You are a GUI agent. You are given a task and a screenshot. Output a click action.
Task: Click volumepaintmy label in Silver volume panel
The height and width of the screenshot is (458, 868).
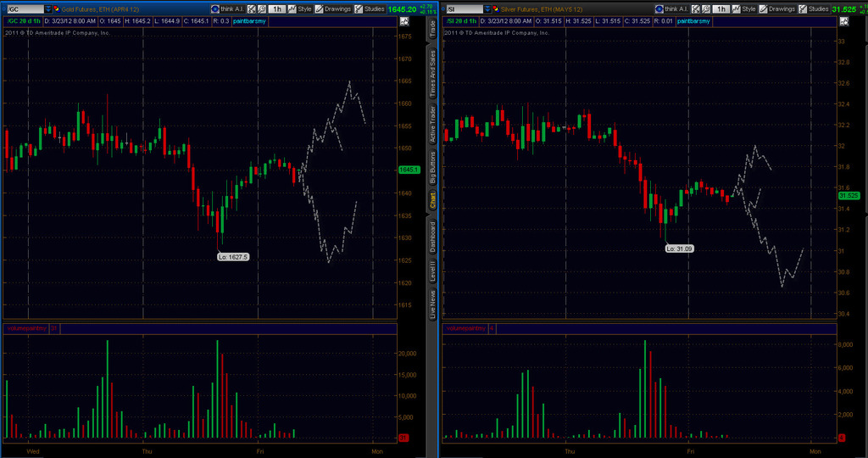coord(466,328)
